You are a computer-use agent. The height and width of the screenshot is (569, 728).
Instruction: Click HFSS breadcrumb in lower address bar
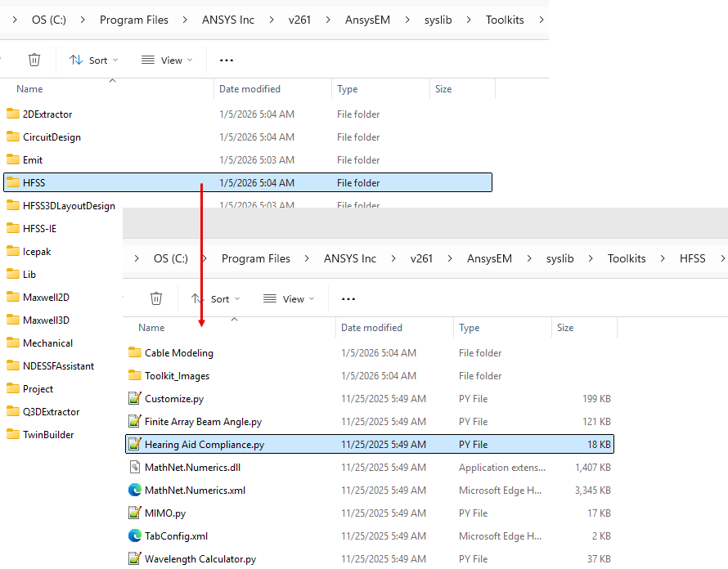[692, 258]
